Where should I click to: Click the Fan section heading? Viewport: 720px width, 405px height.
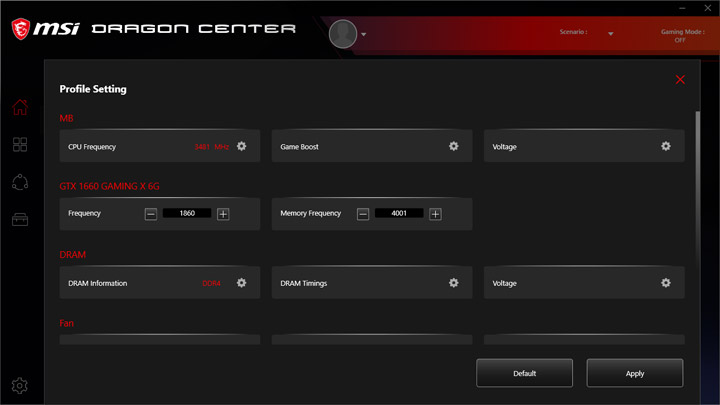(66, 323)
